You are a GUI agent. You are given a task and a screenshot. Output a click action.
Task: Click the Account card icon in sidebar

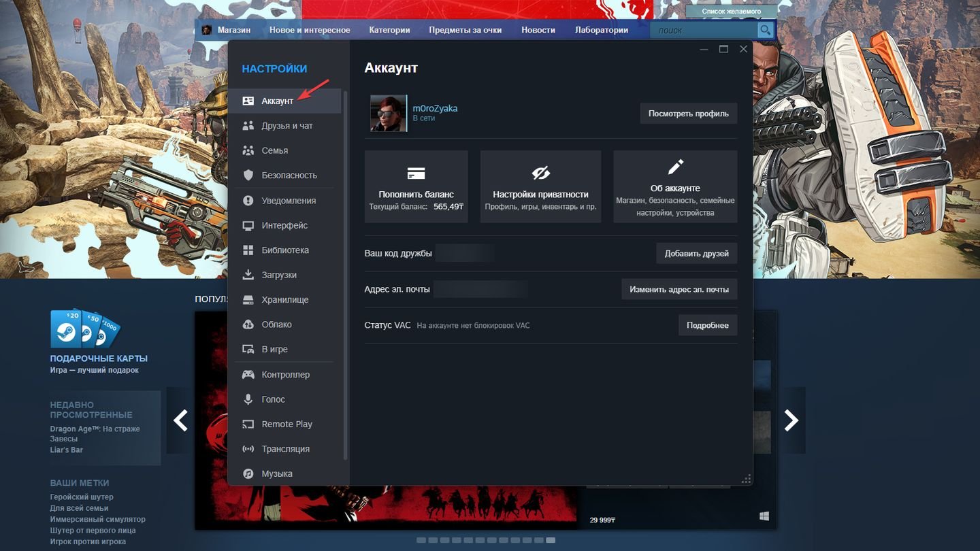coord(248,101)
